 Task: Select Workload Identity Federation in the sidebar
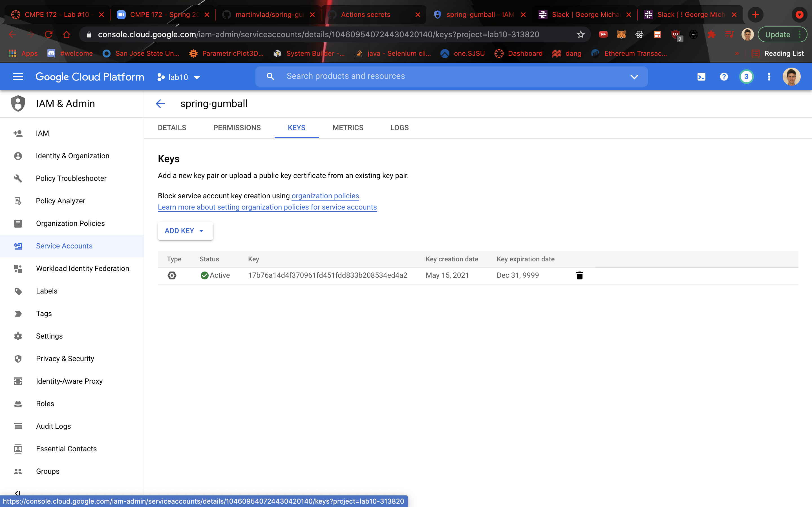[82, 268]
